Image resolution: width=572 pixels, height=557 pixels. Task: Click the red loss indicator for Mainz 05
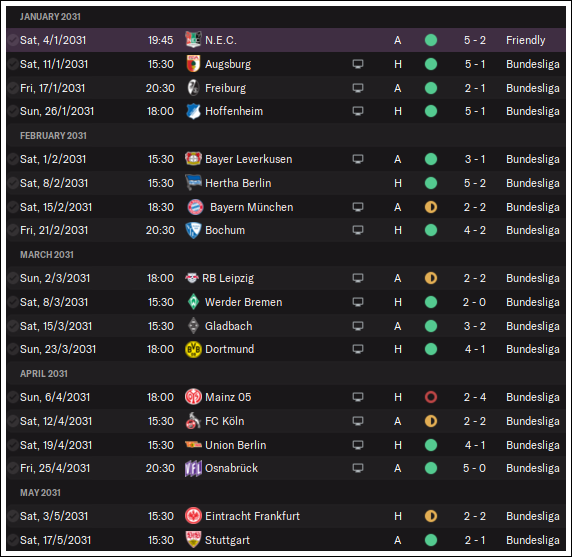pyautogui.click(x=431, y=397)
